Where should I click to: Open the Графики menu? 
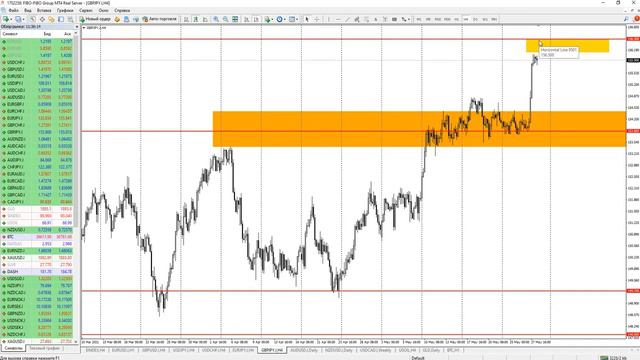pos(65,10)
